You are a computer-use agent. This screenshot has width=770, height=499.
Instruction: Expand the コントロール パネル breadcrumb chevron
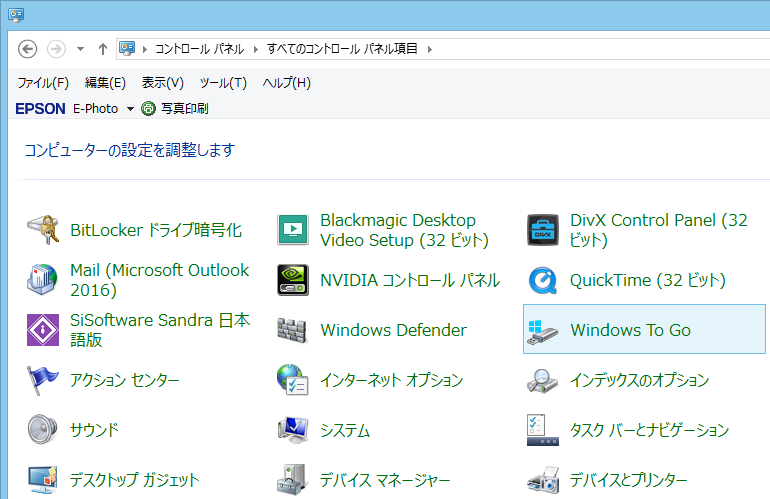tap(256, 49)
